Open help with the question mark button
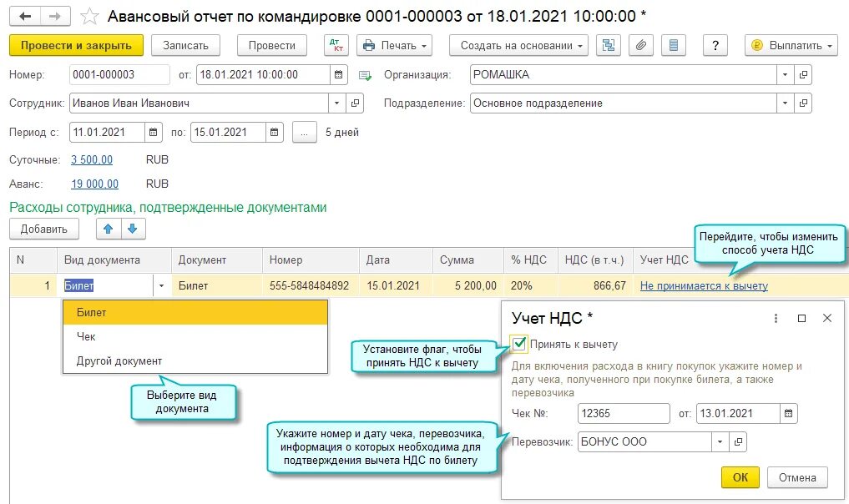 point(715,45)
